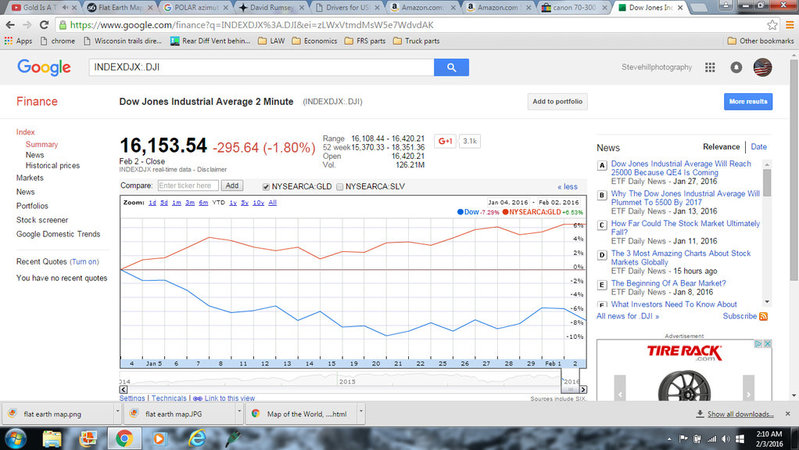Open the Truck parts bookmarks folder
Viewport: 799px width, 450px height.
coord(416,41)
